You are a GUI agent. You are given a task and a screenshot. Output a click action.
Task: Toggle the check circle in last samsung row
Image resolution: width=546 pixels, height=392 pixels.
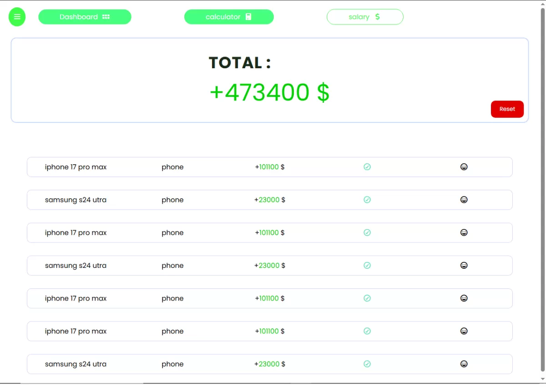coord(367,364)
